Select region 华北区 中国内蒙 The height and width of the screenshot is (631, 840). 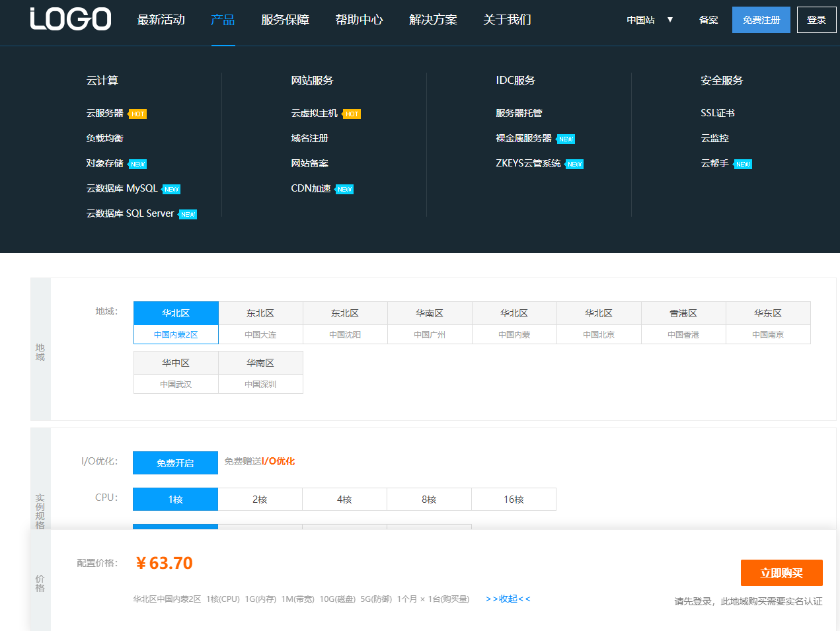tap(514, 323)
